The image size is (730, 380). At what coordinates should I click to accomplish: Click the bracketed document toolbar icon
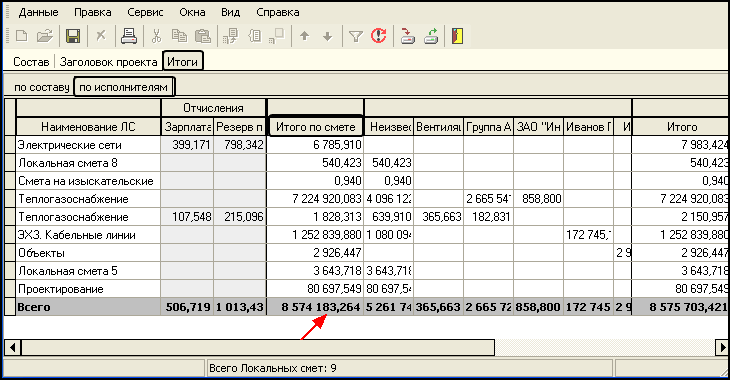pos(255,36)
